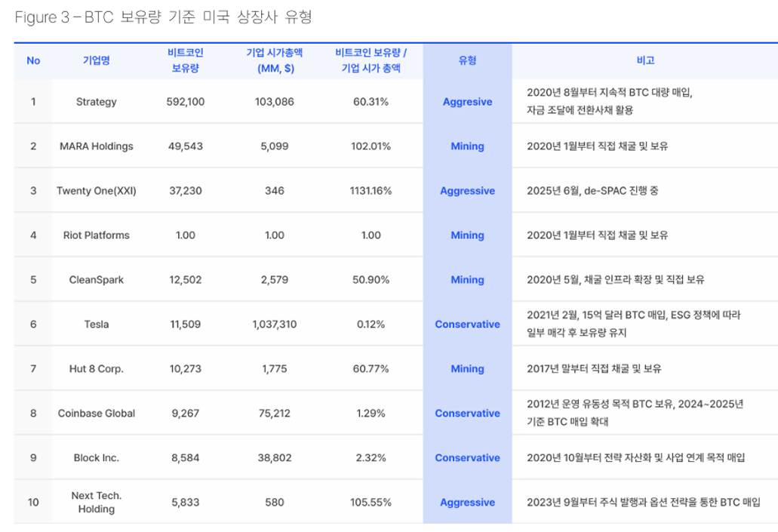Click the 기업명 column header
This screenshot has width=778, height=532.
pos(96,60)
